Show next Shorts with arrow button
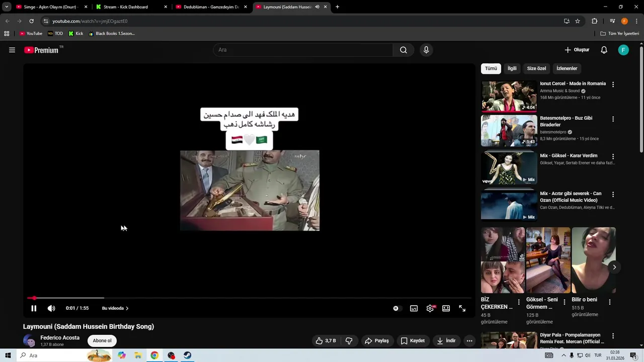 [614, 267]
